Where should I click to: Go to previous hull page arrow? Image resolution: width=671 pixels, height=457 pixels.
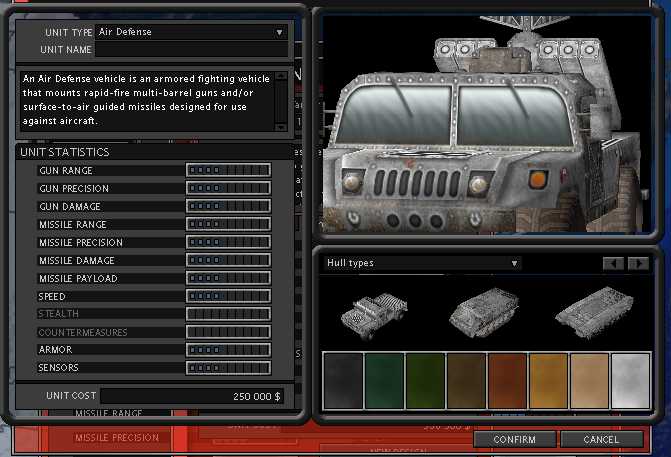613,263
